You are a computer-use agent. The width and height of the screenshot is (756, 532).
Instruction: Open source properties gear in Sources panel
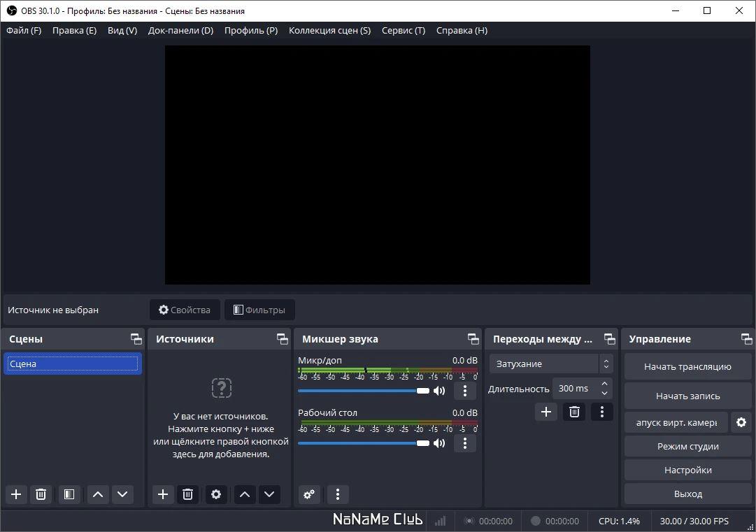point(216,494)
